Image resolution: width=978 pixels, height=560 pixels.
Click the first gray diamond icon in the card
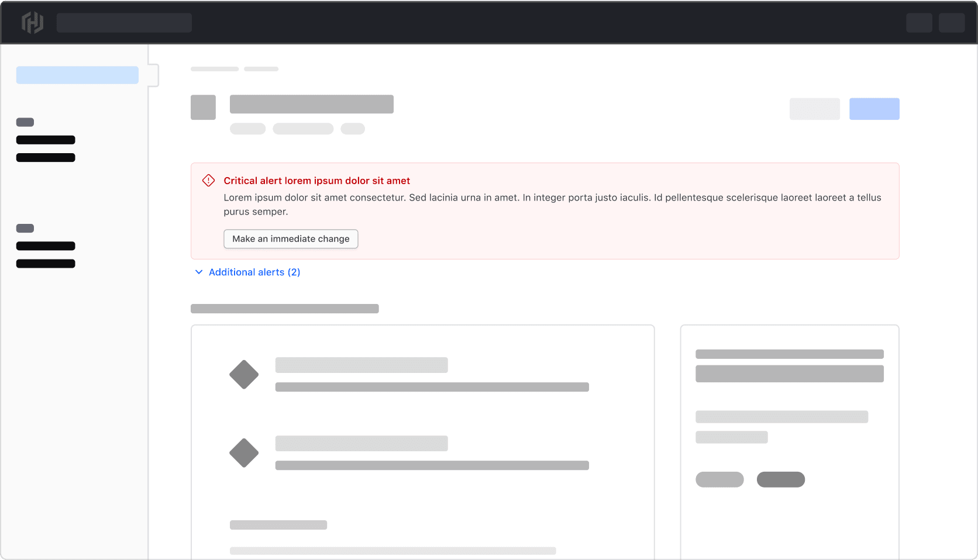pos(244,375)
